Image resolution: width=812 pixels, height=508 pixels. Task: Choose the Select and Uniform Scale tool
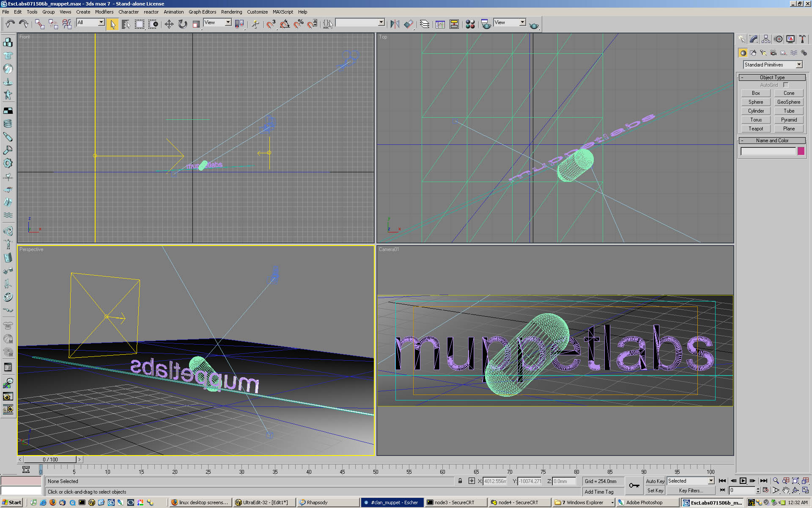[196, 24]
